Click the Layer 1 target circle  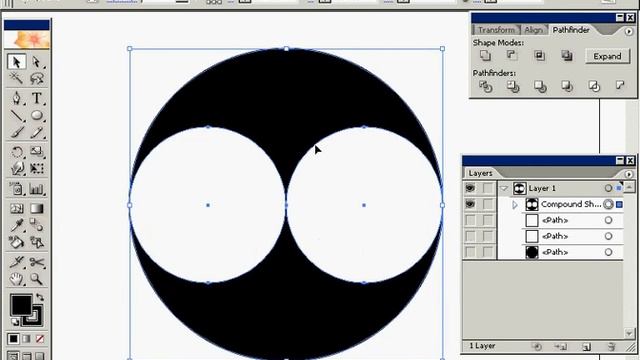click(608, 188)
